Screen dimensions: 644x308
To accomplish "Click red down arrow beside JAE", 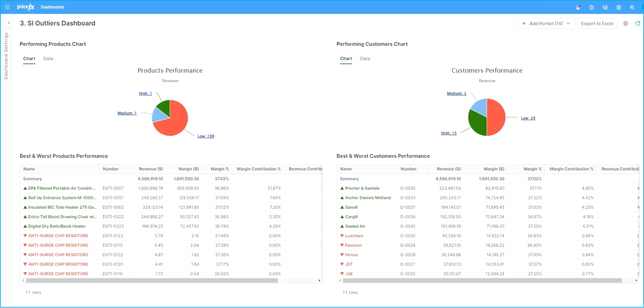I will pos(342,274).
